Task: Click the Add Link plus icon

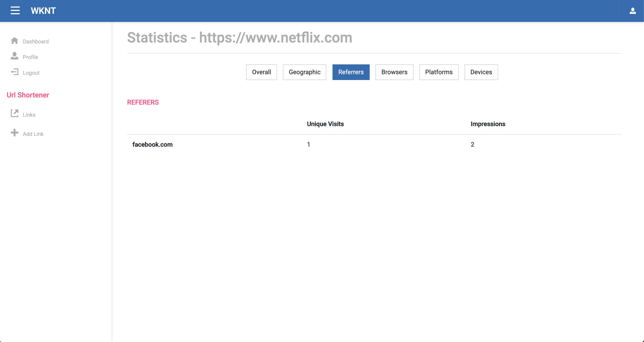Action: pos(15,133)
